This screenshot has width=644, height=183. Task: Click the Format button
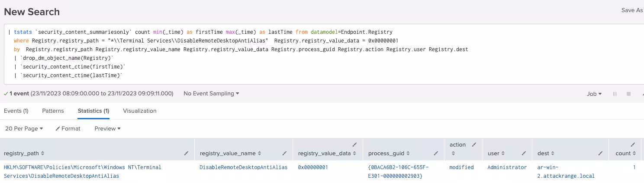(68, 128)
